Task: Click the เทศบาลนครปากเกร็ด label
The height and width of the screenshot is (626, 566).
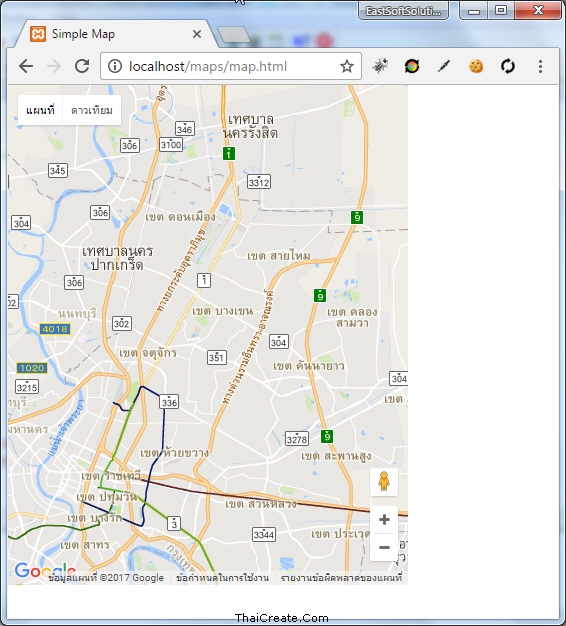Action: point(117,258)
